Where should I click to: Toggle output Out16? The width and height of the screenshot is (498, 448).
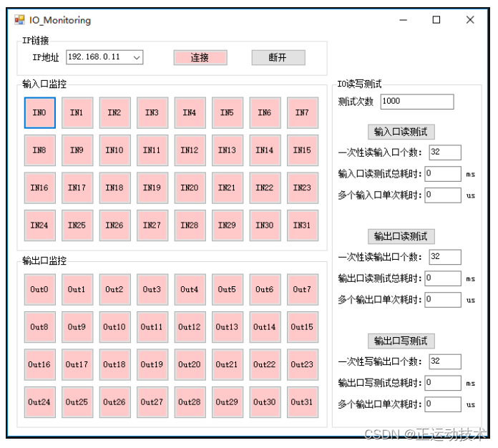tap(39, 364)
